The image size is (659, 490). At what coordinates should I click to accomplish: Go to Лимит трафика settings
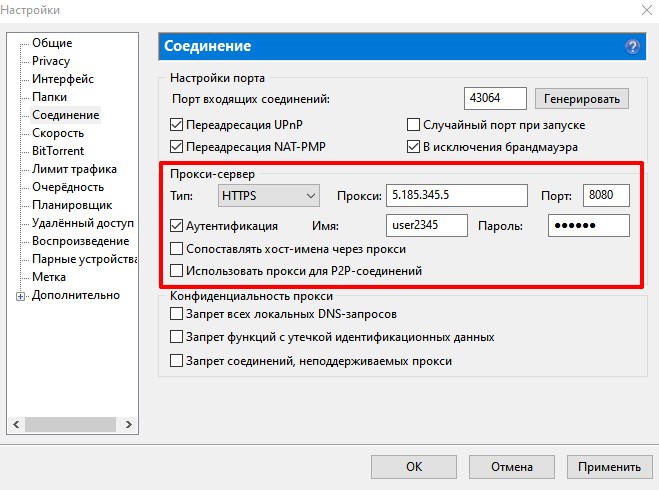[x=74, y=169]
